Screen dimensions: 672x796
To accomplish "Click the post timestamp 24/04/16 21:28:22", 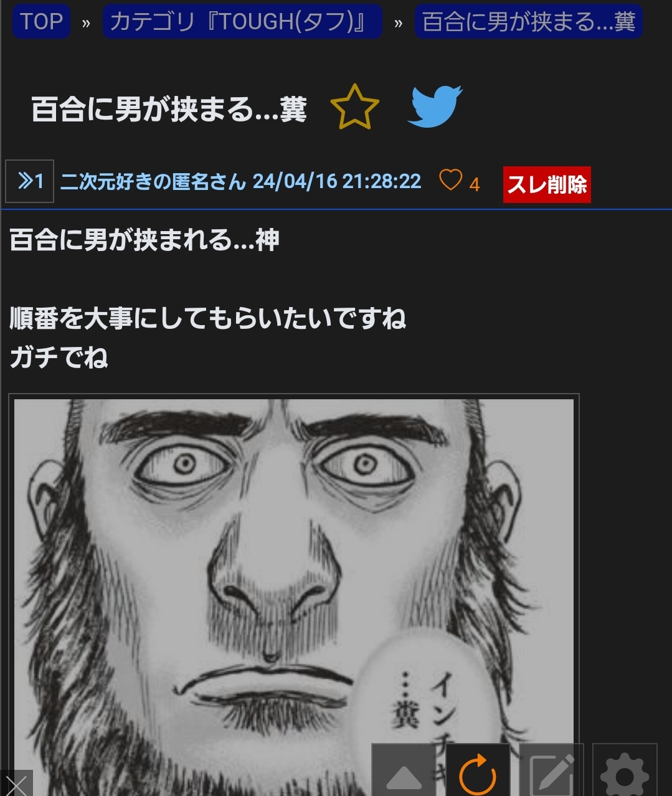I will point(337,181).
